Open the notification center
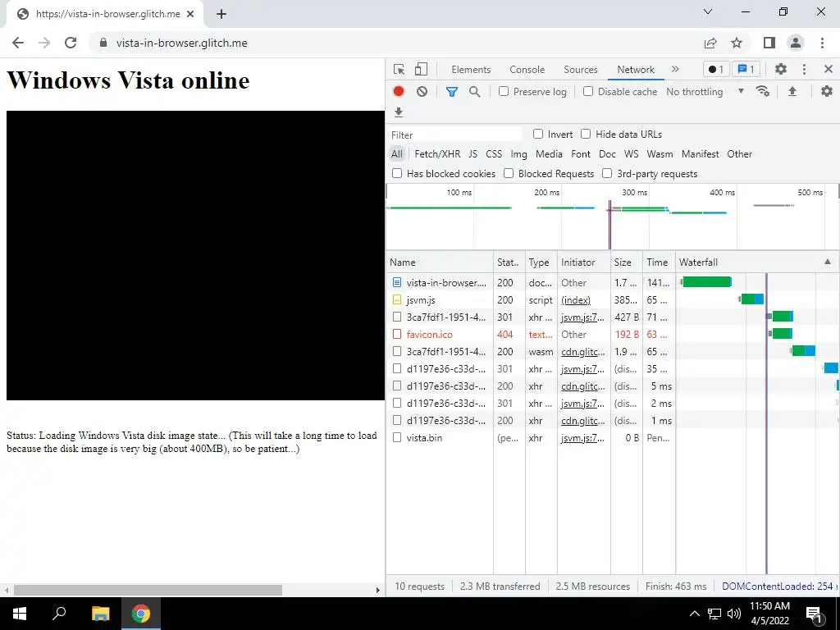This screenshot has width=840, height=630. click(x=814, y=614)
